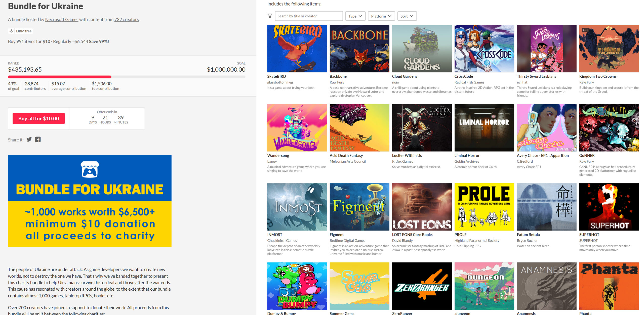
Task: Open the GoNNER cover thumbnail
Action: click(609, 128)
